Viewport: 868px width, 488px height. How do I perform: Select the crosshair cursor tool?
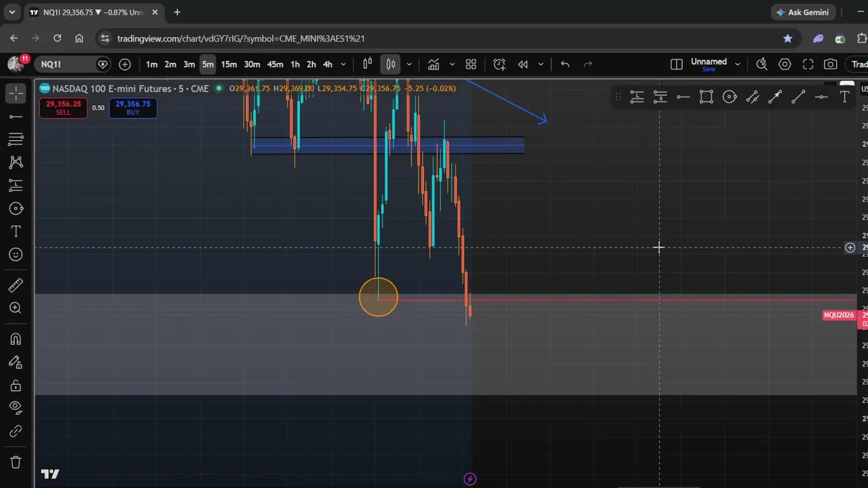16,93
